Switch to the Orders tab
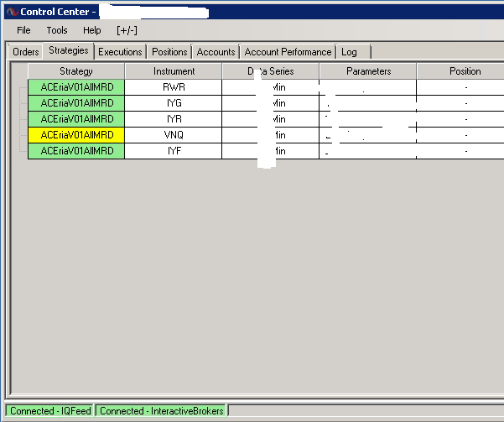The height and width of the screenshot is (422, 504). click(x=26, y=52)
